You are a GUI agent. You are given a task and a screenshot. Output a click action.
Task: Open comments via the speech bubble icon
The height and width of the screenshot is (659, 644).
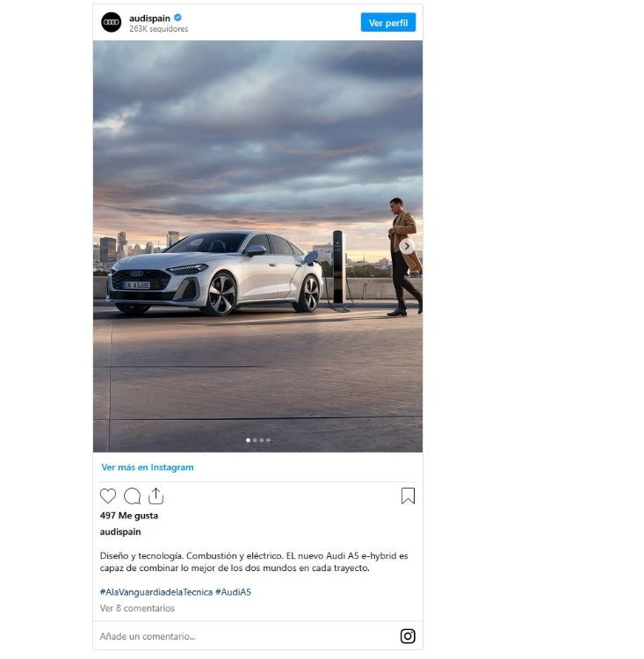pos(132,496)
